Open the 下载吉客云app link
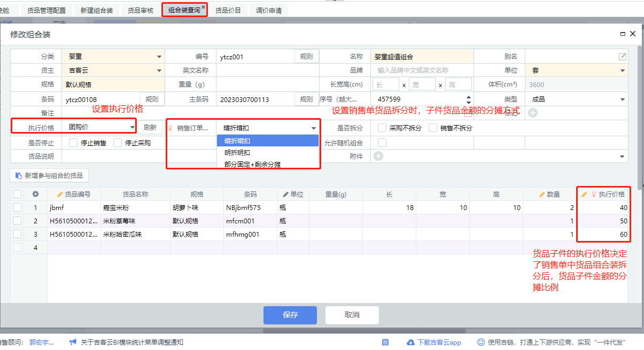Viewport: 644px width, 350px height. (x=439, y=342)
